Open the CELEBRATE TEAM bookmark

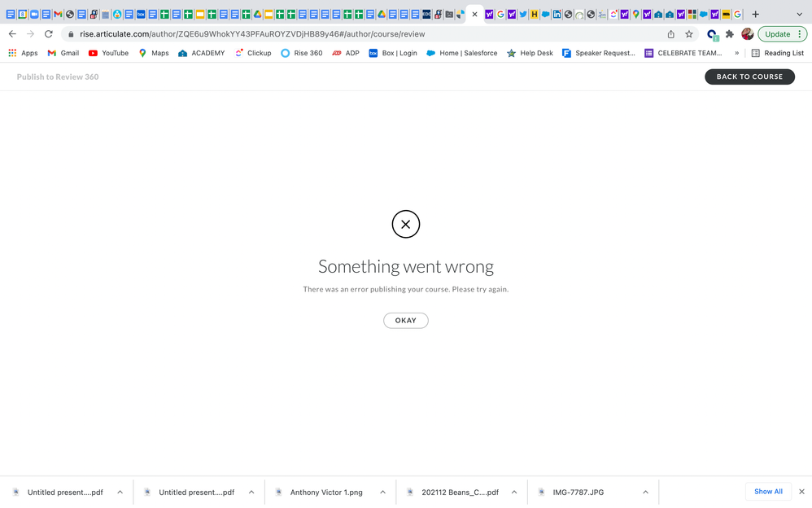click(x=683, y=53)
